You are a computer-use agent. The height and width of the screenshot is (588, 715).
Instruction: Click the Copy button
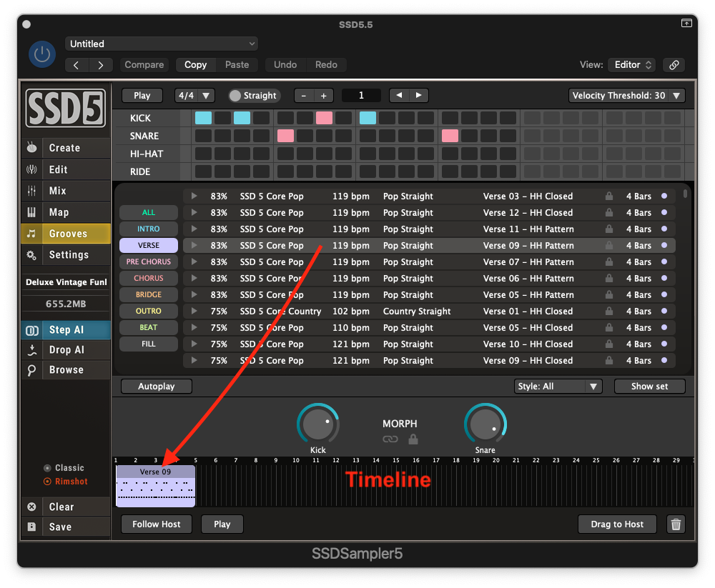pos(196,65)
